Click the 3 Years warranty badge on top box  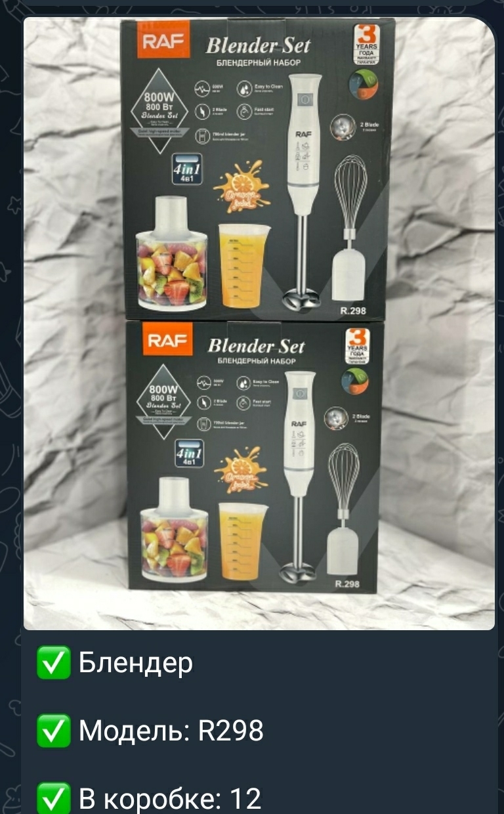pos(366,47)
